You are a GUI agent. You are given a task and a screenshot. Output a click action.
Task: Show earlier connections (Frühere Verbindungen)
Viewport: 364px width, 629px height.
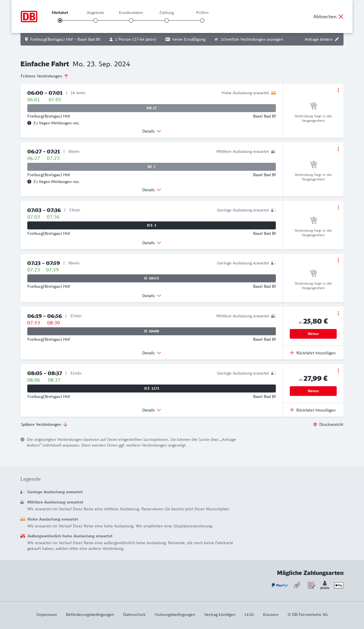click(x=45, y=76)
